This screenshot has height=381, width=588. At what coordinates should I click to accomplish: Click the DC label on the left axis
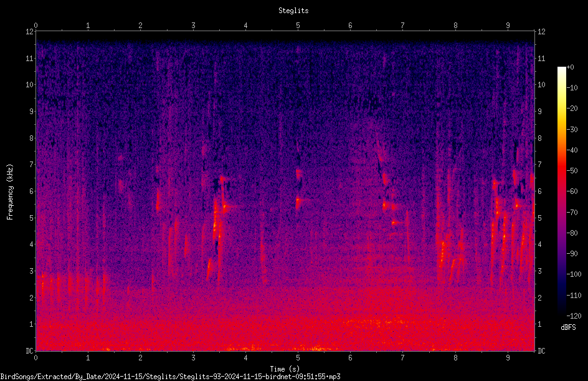[30, 350]
